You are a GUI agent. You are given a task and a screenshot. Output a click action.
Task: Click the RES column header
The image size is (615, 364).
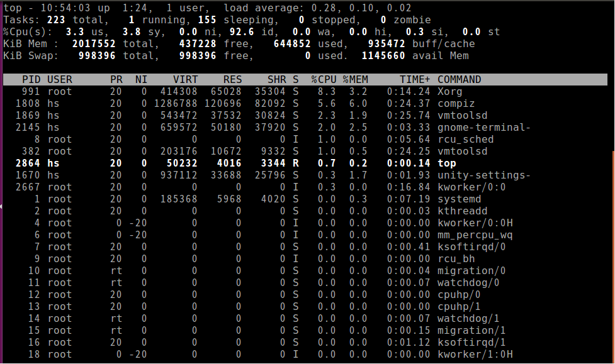pyautogui.click(x=232, y=80)
